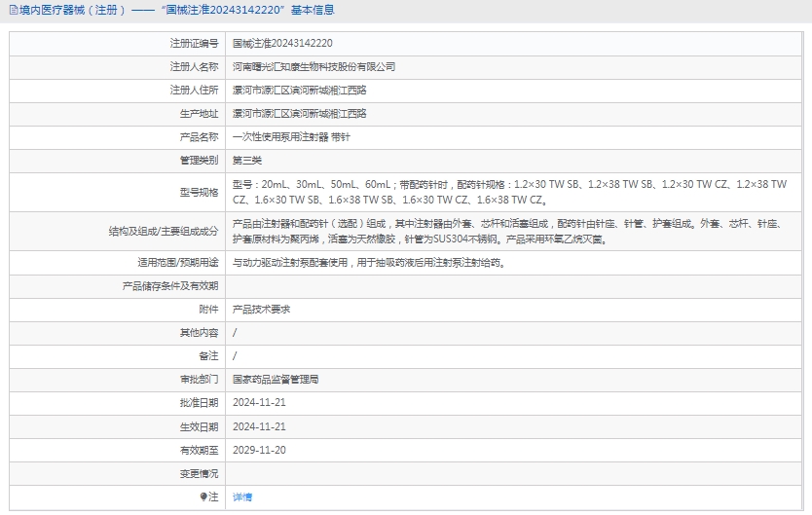Click the 批准日期 value 2024-11-21
The image size is (812, 515).
(x=259, y=402)
